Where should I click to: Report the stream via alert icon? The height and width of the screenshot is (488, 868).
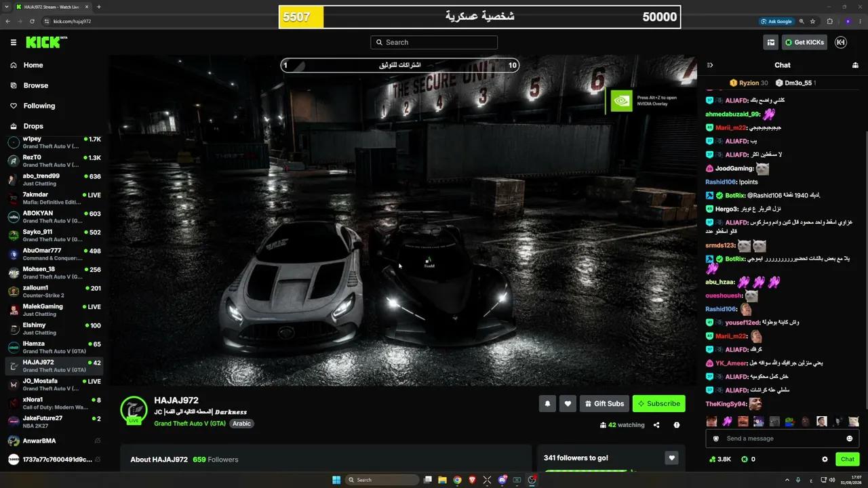(676, 425)
